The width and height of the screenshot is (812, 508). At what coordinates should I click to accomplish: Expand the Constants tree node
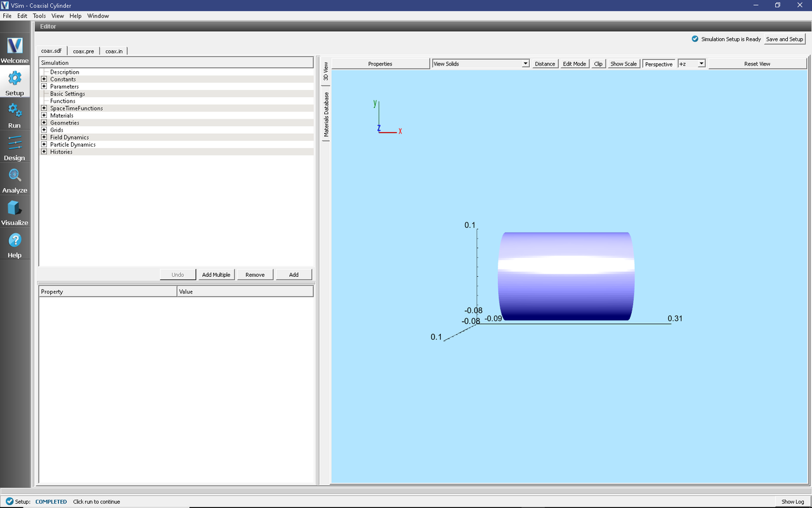coord(44,79)
